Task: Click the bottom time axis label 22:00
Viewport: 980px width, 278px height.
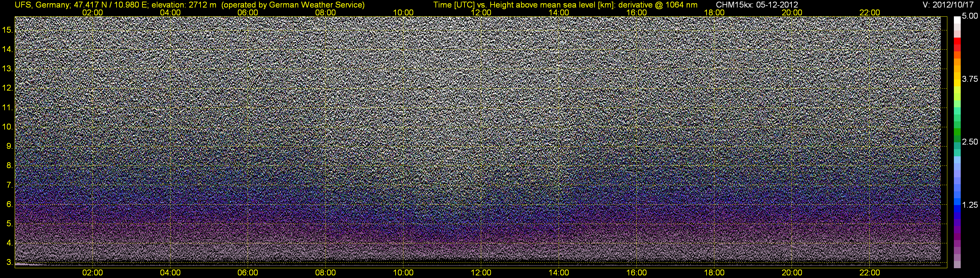Action: click(870, 273)
